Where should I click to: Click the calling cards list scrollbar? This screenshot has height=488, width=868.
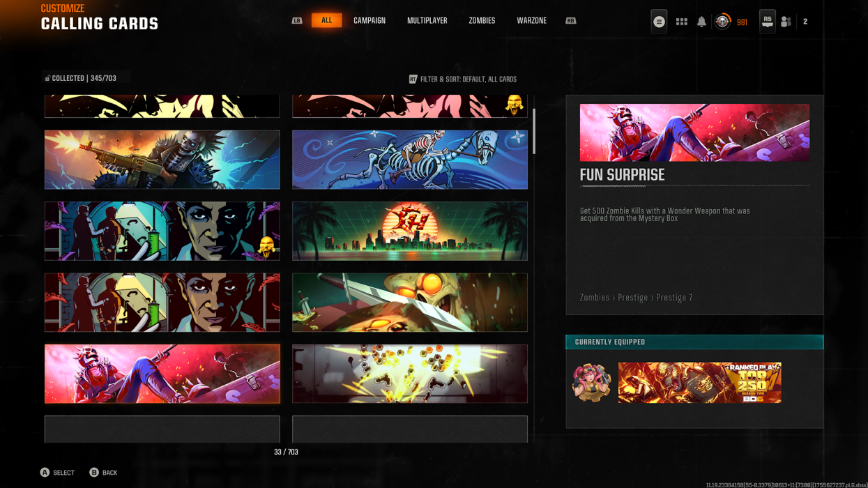pos(534,131)
